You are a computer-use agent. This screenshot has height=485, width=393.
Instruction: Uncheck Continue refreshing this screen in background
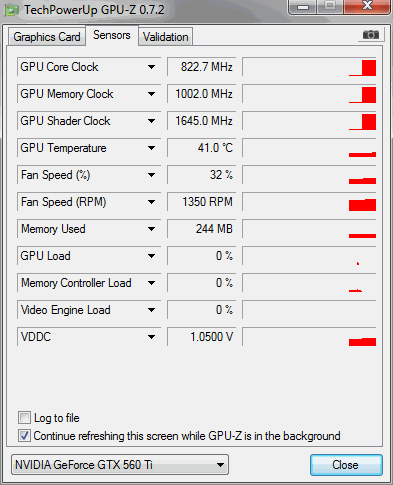[24, 436]
